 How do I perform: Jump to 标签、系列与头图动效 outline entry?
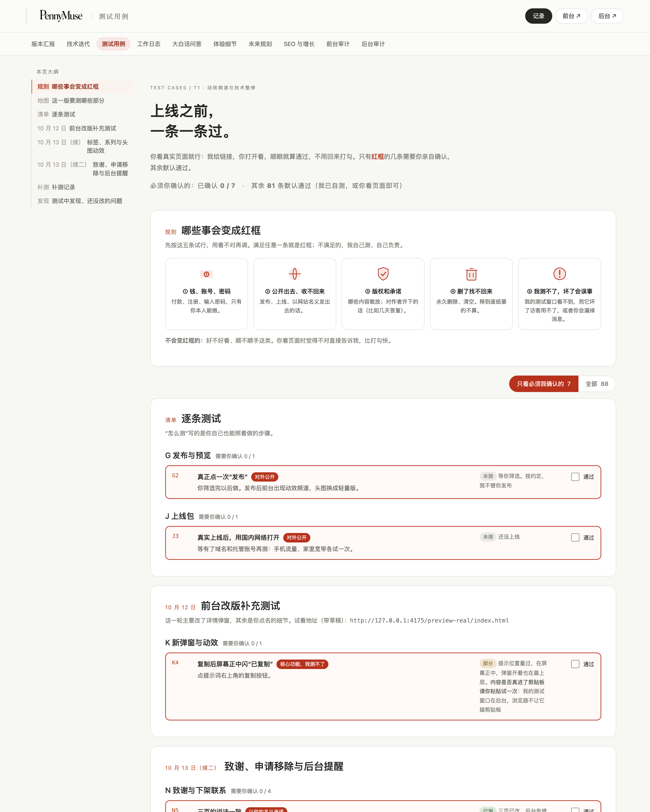[x=83, y=147]
